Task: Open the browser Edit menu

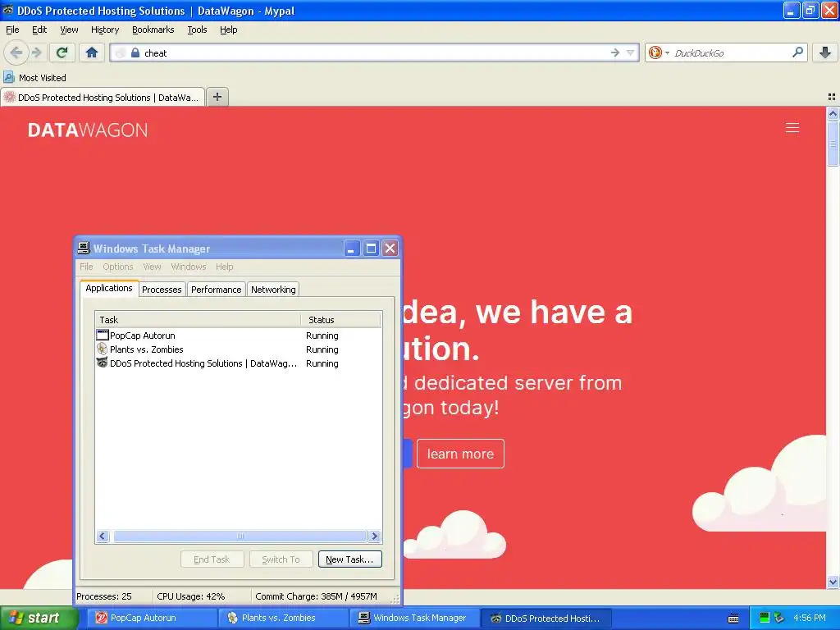Action: (39, 30)
